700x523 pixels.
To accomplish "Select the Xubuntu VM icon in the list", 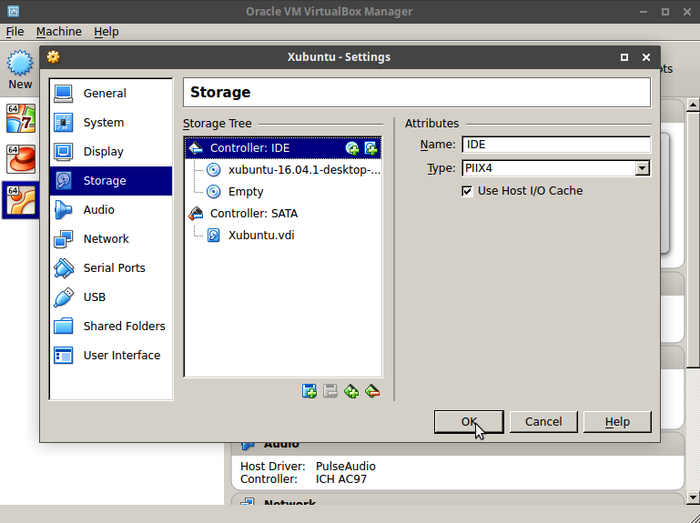I will tap(21, 200).
